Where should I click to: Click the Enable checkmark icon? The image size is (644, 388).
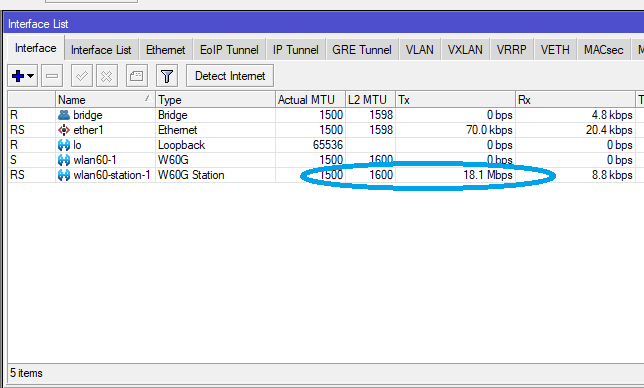[81, 76]
